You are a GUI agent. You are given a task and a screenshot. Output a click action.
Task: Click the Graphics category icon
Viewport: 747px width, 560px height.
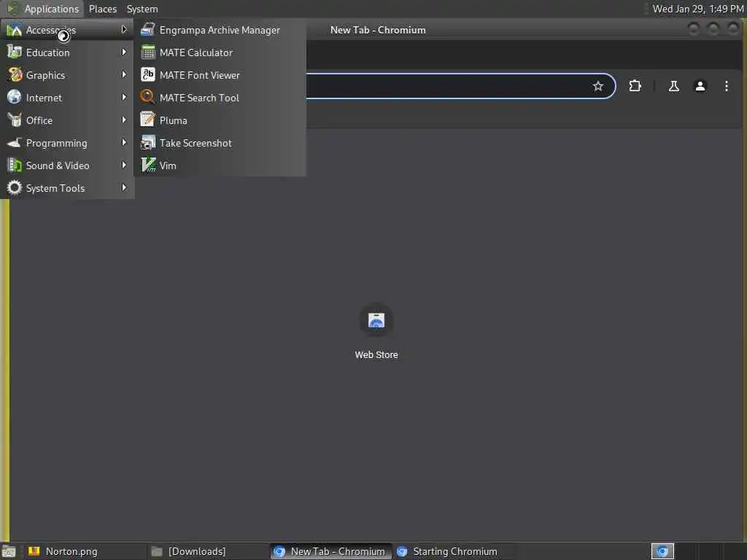(x=15, y=75)
